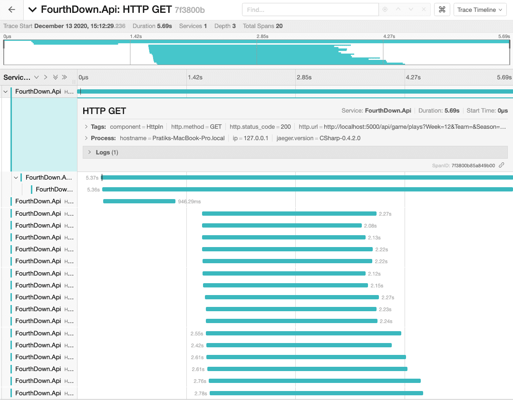
Task: Open the Trace Timeline view dropdown
Action: coord(480,10)
